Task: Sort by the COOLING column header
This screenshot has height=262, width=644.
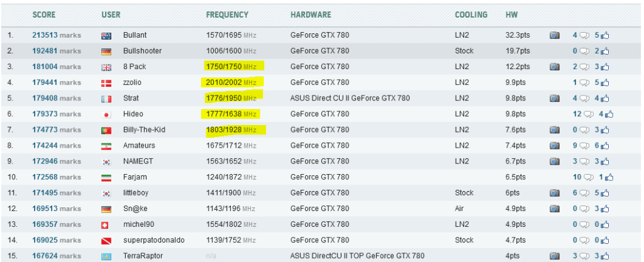Action: (x=471, y=14)
